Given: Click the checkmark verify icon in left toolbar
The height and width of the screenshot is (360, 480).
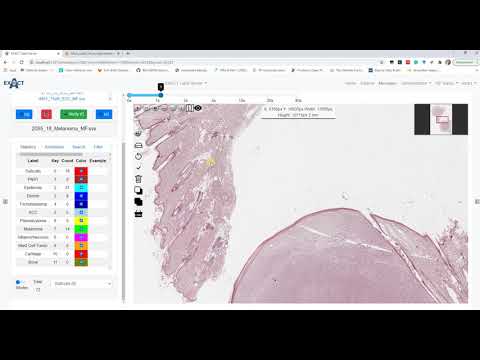Looking at the screenshot, I should click(138, 167).
